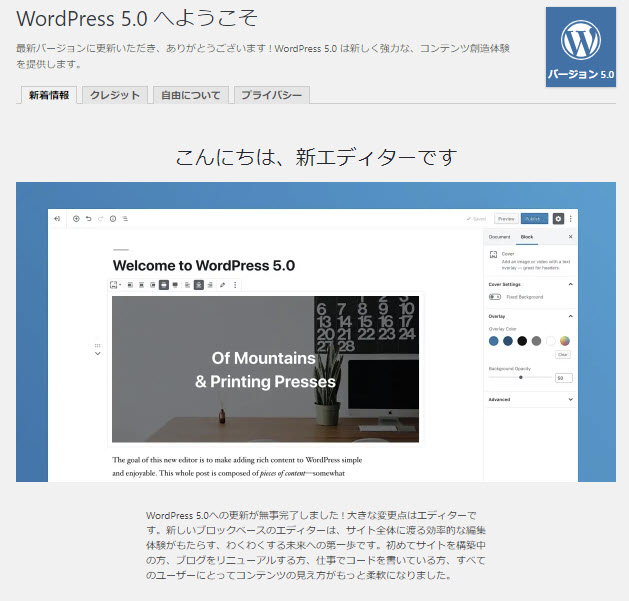
Task: Click the blue Publish button
Action: coord(534,219)
